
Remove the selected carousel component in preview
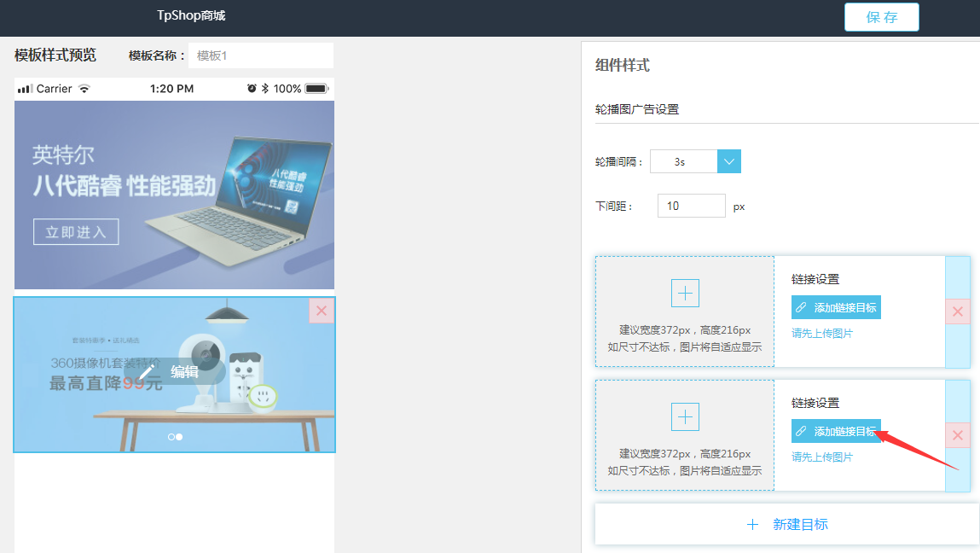(x=321, y=311)
